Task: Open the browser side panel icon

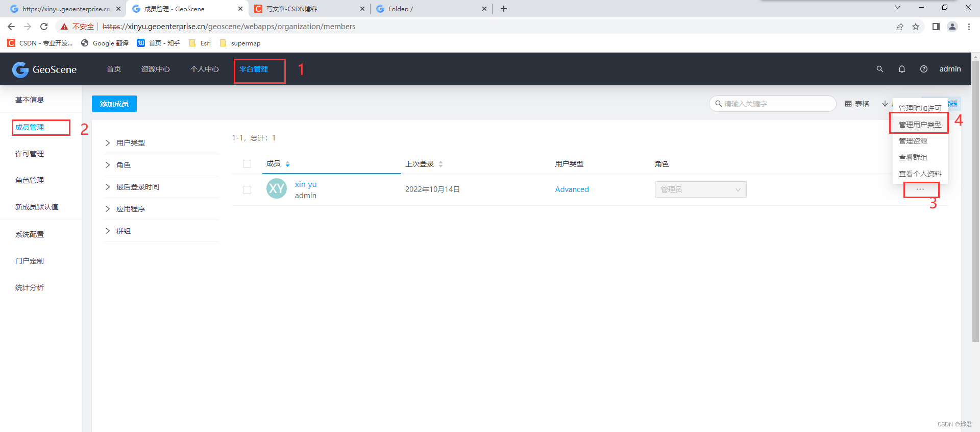Action: click(936, 27)
